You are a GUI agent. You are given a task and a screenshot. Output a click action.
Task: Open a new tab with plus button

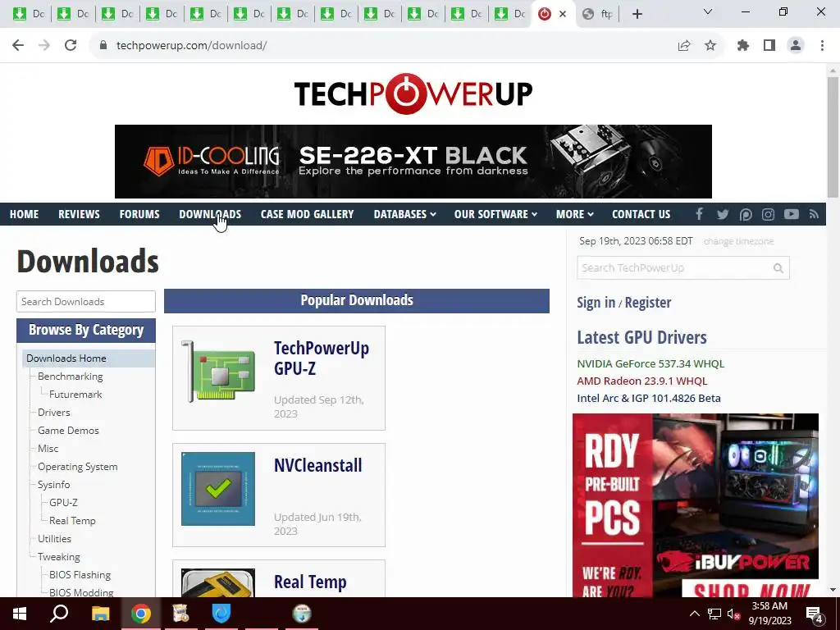(x=637, y=14)
